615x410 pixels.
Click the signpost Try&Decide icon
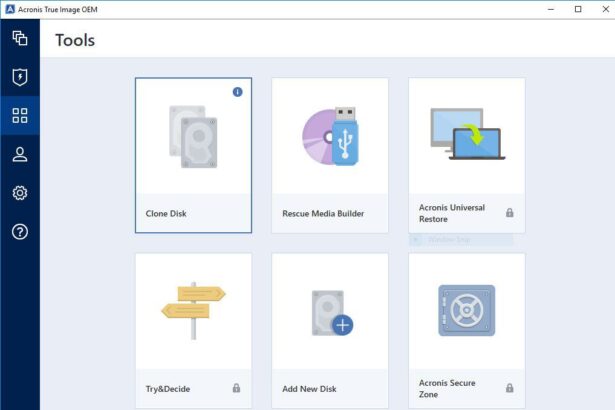pos(193,310)
